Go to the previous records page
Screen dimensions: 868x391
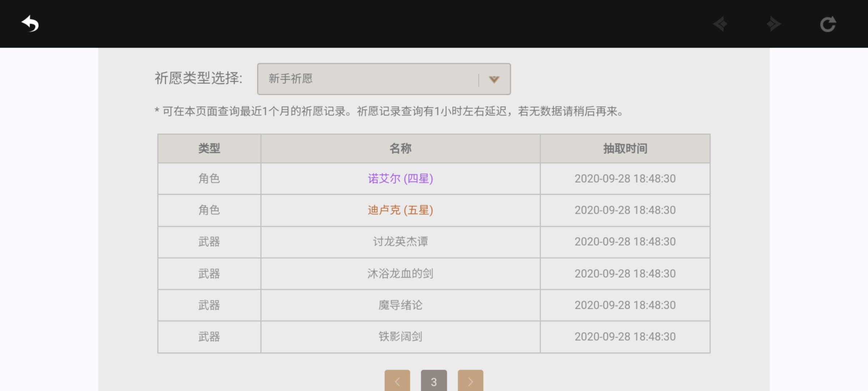click(397, 381)
